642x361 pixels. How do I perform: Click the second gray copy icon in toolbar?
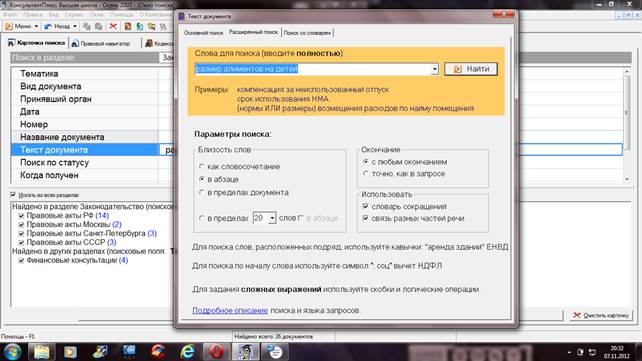(99, 26)
